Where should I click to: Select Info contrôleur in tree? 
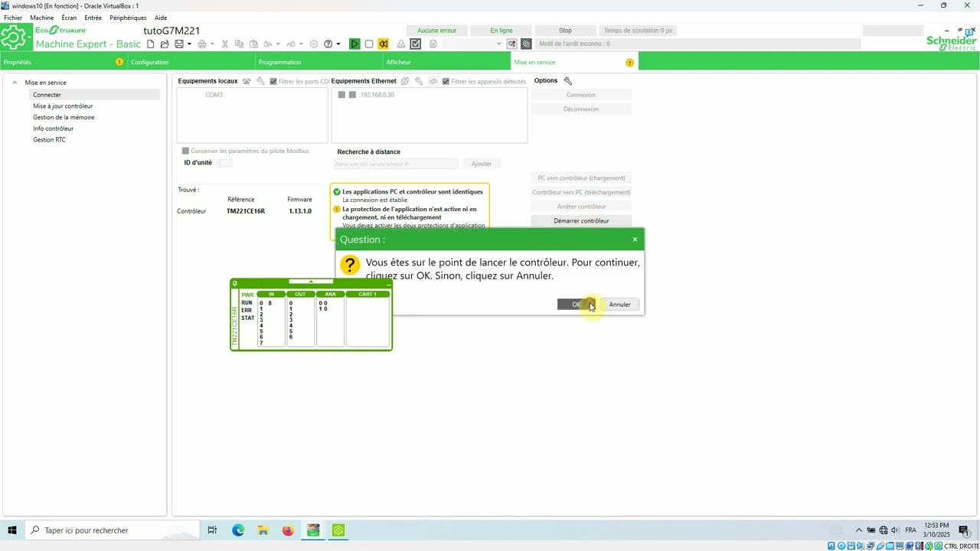click(53, 129)
